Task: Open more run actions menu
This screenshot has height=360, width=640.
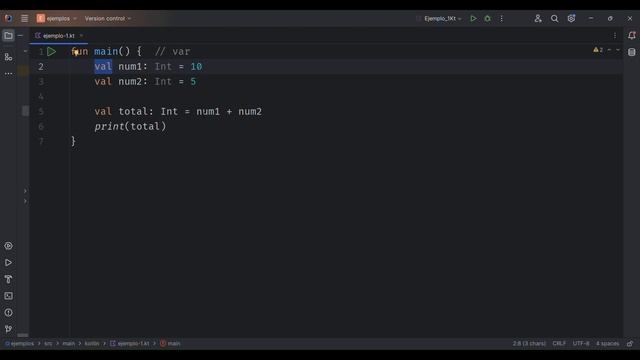Action: click(x=502, y=18)
